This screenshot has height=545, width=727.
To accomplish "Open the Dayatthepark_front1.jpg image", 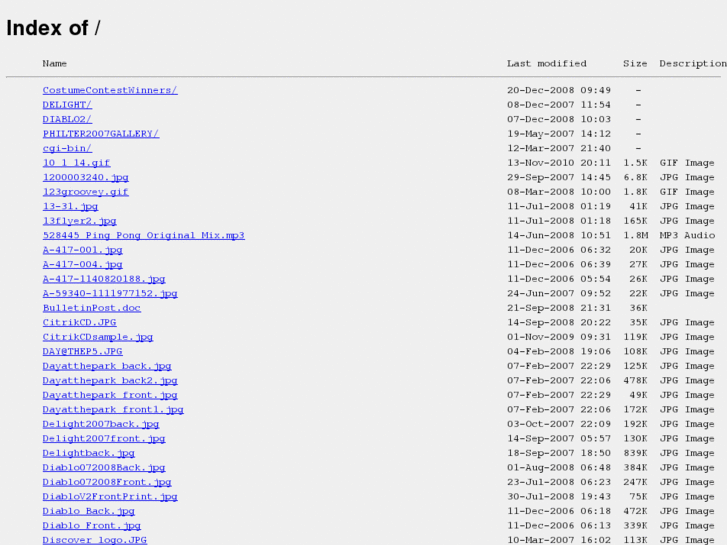I will tap(113, 410).
